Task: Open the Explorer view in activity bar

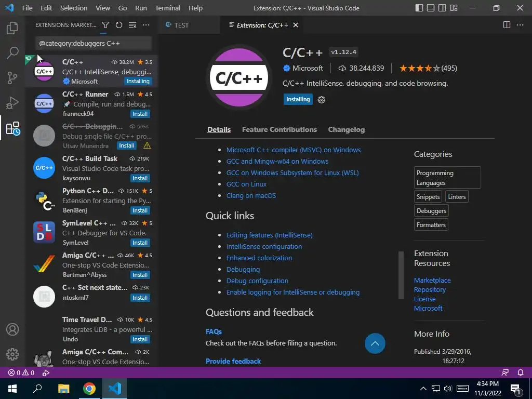Action: pyautogui.click(x=12, y=28)
